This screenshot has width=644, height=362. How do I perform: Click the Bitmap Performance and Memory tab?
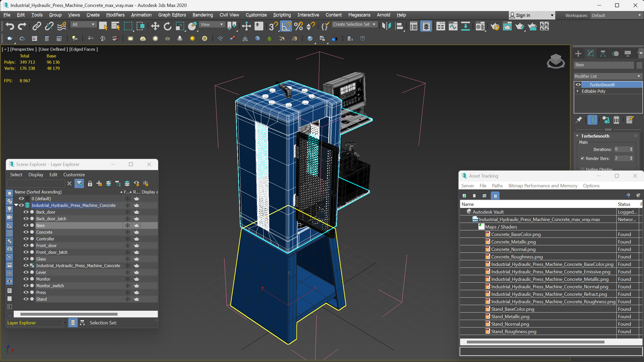[544, 185]
